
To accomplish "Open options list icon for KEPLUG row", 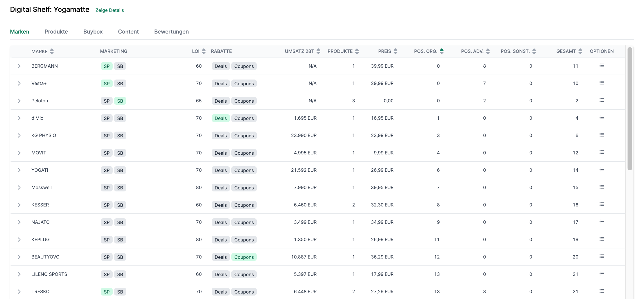I will (x=602, y=239).
